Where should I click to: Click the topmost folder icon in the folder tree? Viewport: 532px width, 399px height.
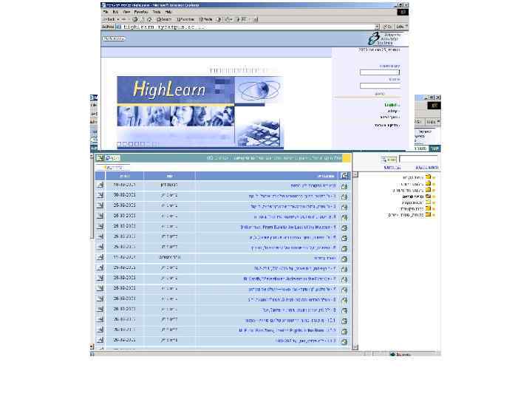pyautogui.click(x=428, y=177)
